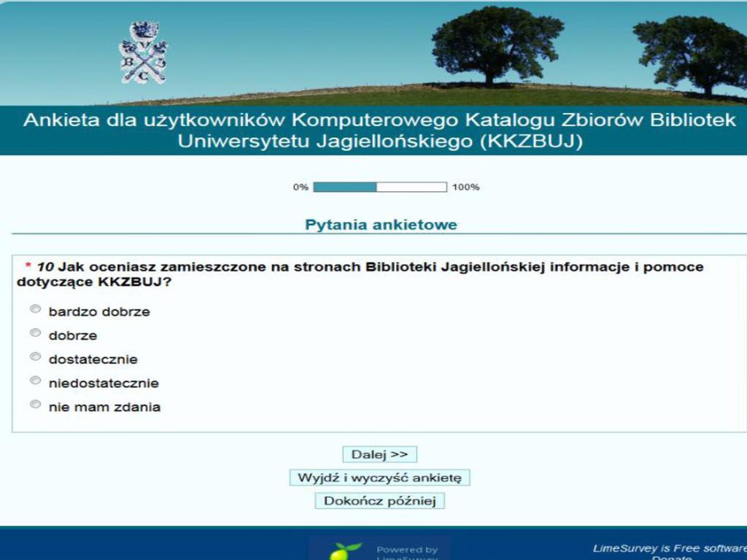Click the LimeSurvey lime logo in footer
The height and width of the screenshot is (560, 747).
point(347,551)
